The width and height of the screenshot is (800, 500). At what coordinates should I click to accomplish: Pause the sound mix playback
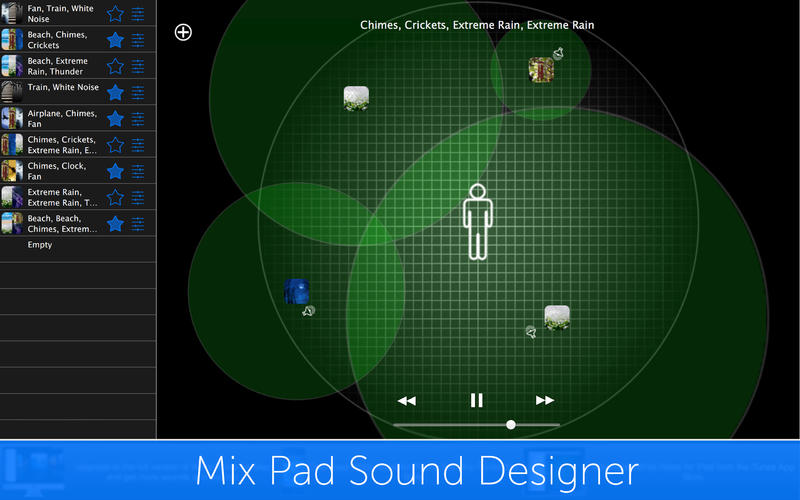(x=477, y=400)
